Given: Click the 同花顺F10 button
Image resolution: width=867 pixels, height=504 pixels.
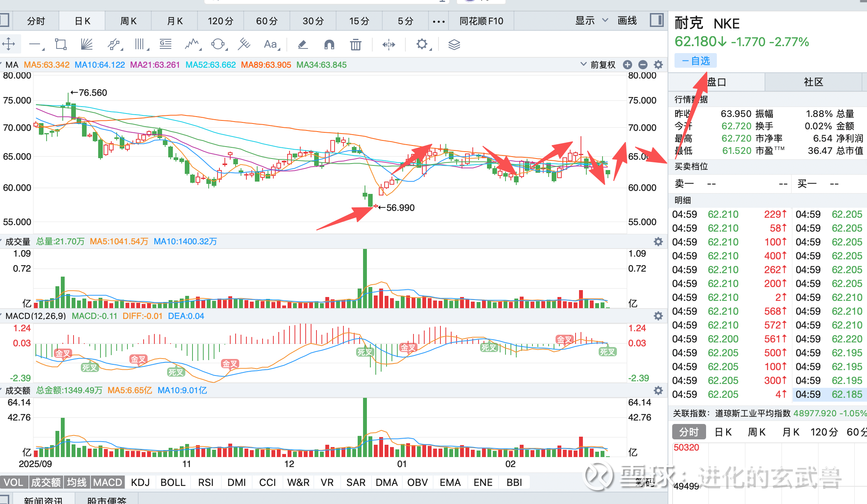Looking at the screenshot, I should (481, 21).
